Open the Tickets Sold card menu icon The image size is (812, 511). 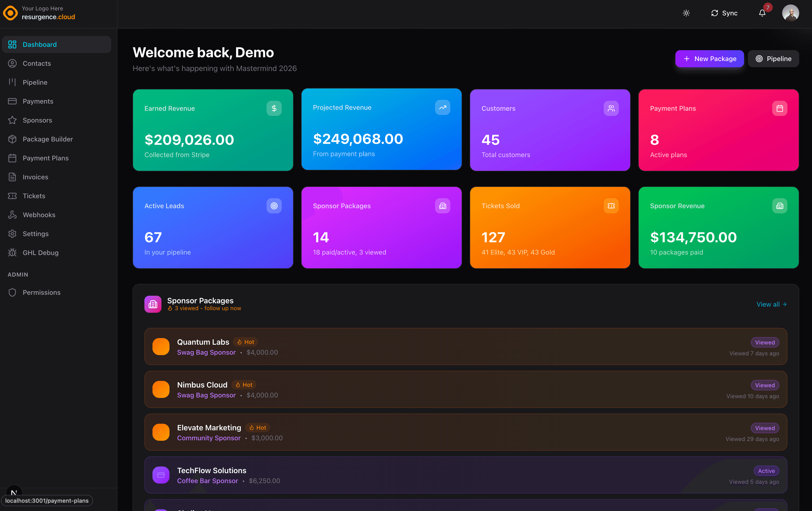[x=611, y=206]
